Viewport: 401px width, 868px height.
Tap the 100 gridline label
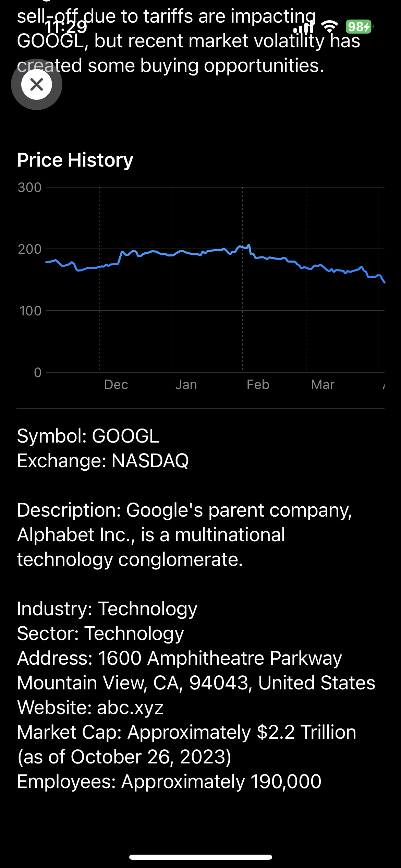click(x=30, y=311)
